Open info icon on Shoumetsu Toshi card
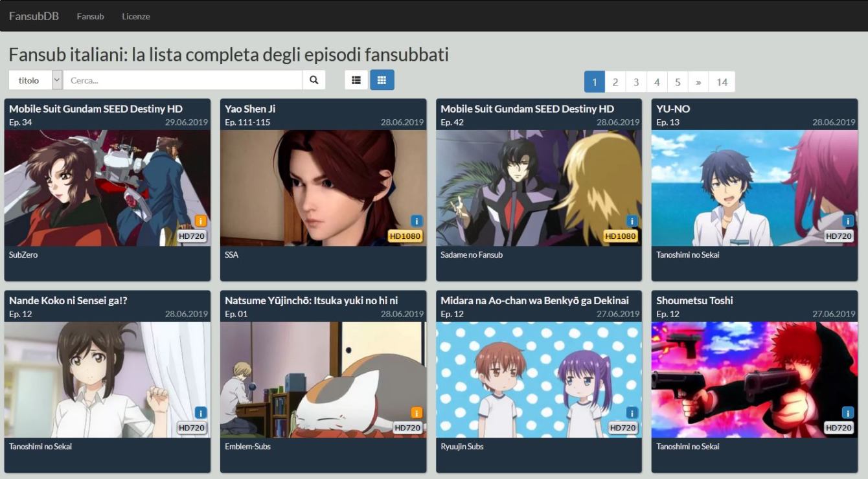Image resolution: width=868 pixels, height=479 pixels. [x=848, y=412]
